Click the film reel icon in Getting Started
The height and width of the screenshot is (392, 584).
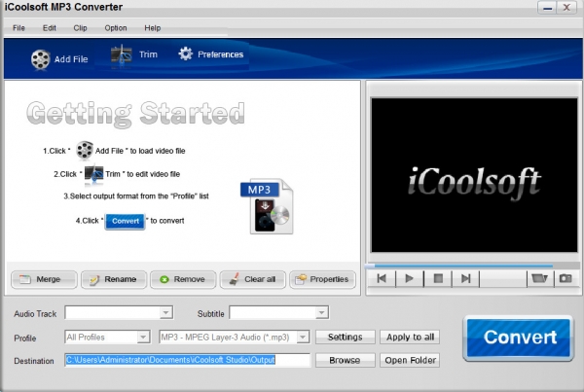tap(85, 150)
